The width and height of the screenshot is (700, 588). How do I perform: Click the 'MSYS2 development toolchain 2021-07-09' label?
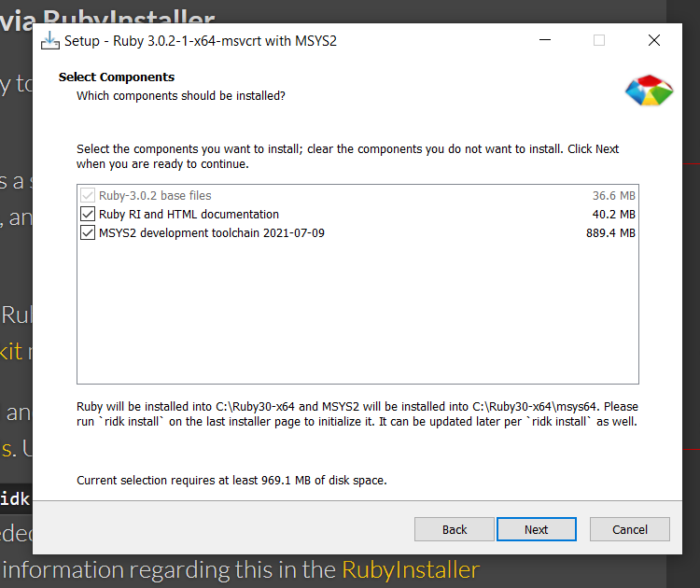(x=212, y=233)
